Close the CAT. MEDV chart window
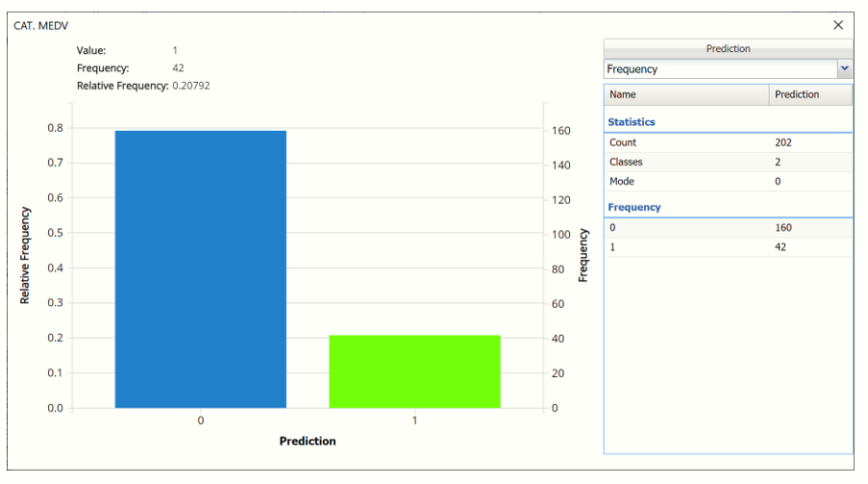 838,25
